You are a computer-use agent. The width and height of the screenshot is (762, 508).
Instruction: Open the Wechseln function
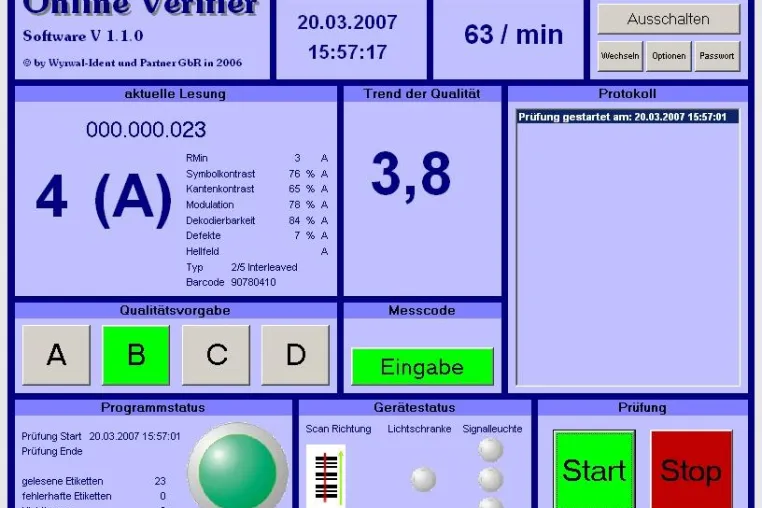pyautogui.click(x=620, y=56)
